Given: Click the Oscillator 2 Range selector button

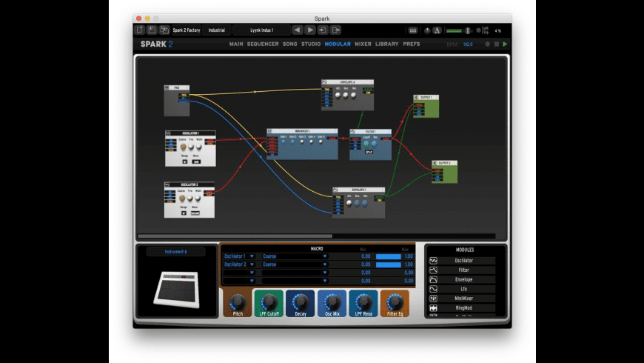Looking at the screenshot, I should [x=184, y=213].
